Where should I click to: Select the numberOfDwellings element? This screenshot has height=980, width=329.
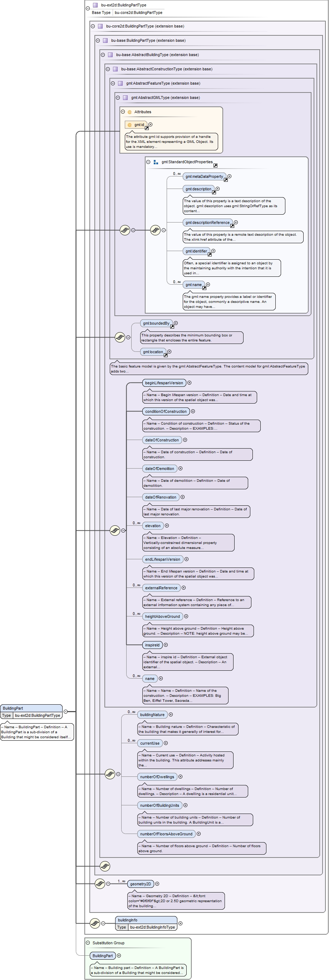[x=157, y=777]
